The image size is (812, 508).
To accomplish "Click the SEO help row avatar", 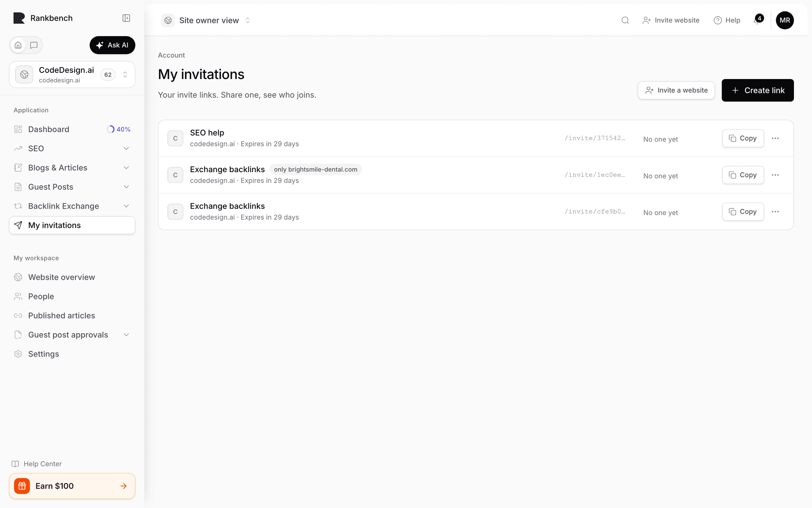I will point(175,138).
